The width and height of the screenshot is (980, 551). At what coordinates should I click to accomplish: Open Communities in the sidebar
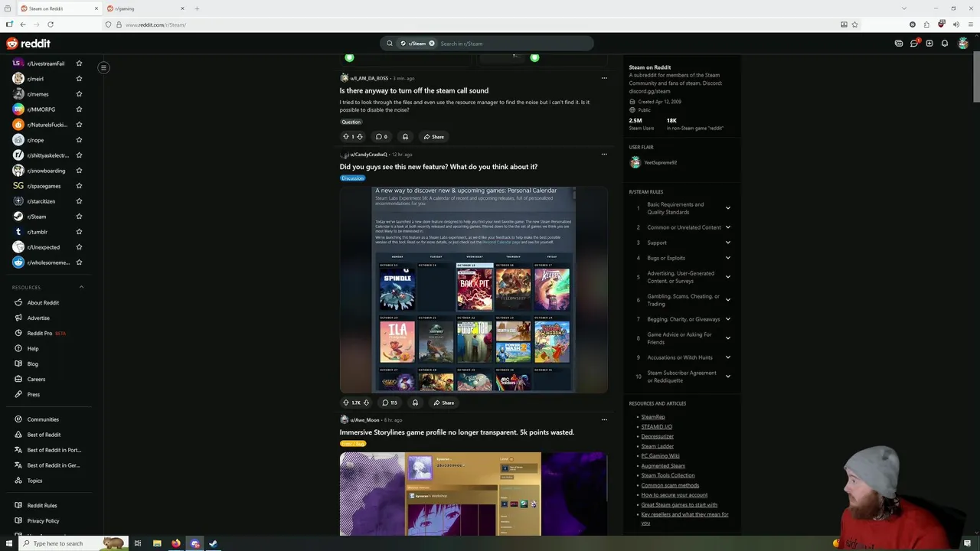(43, 419)
